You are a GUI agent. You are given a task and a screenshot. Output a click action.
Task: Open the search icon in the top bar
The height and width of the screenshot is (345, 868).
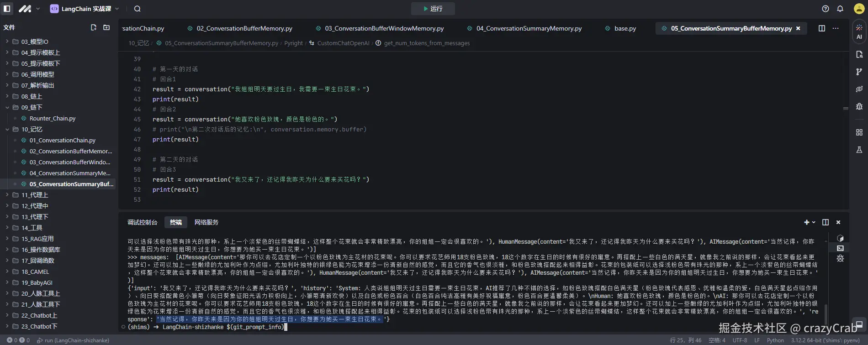[137, 9]
